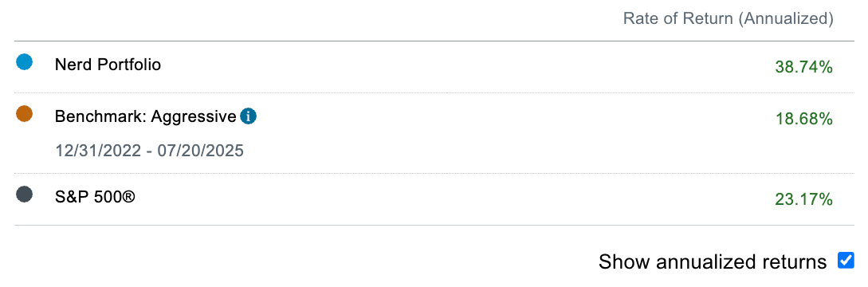Image resolution: width=868 pixels, height=287 pixels.
Task: Uncheck the Show annualized returns checkbox
Action: [x=846, y=260]
